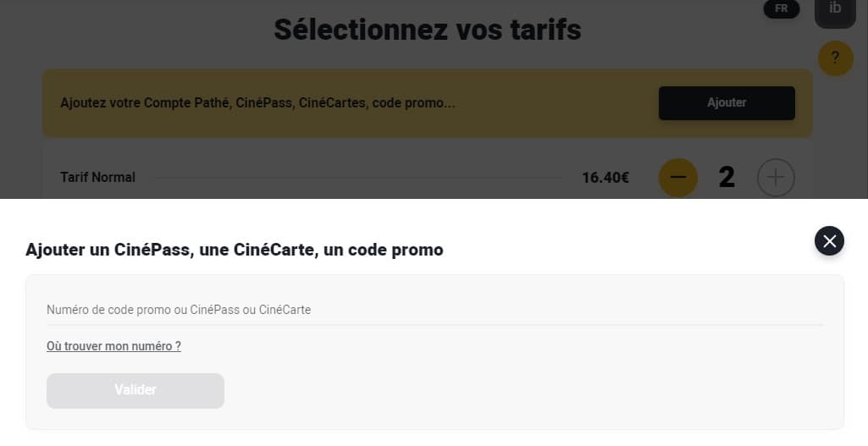Click empty space right of Valider button
Screen dimensions: 868x446
click(508, 391)
